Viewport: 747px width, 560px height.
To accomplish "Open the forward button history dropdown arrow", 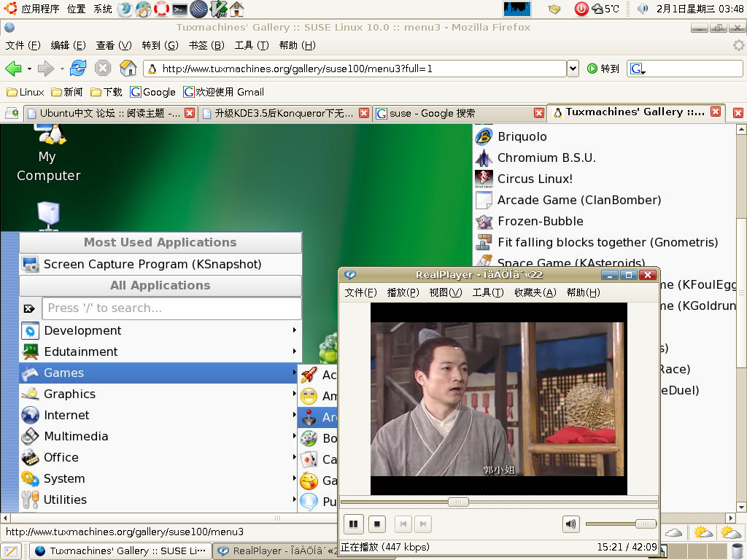I will (62, 69).
